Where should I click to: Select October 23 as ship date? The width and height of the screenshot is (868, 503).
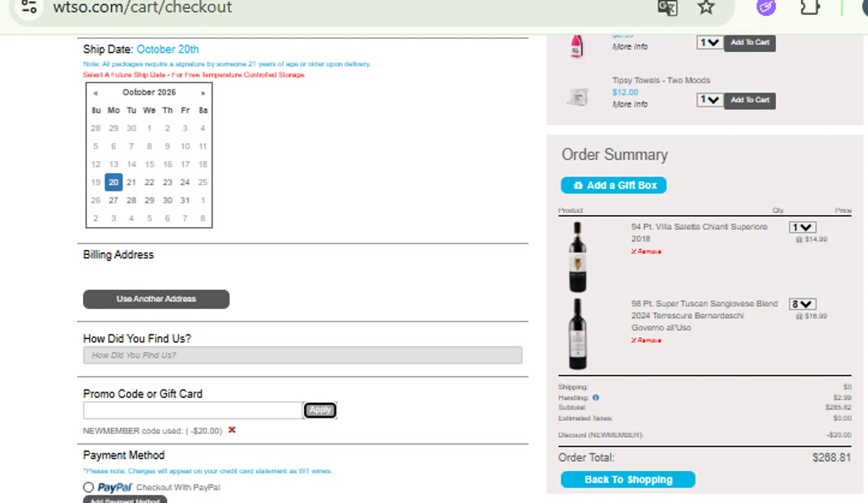(x=167, y=182)
